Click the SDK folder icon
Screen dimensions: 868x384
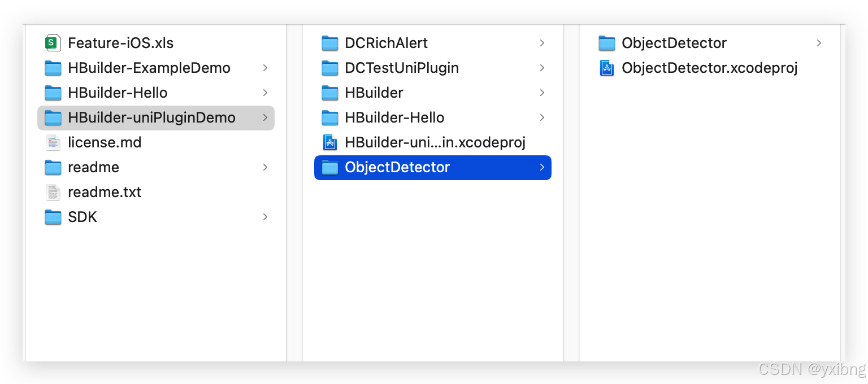(x=53, y=217)
